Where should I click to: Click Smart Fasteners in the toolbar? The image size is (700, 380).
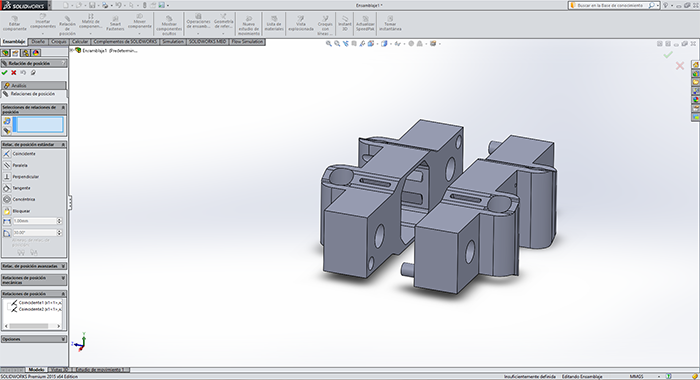(115, 24)
